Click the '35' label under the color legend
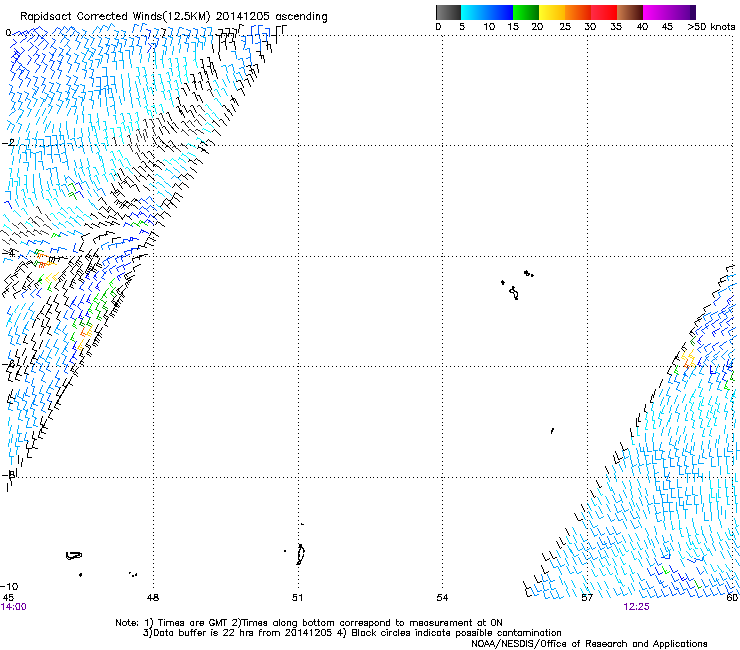 [616, 27]
